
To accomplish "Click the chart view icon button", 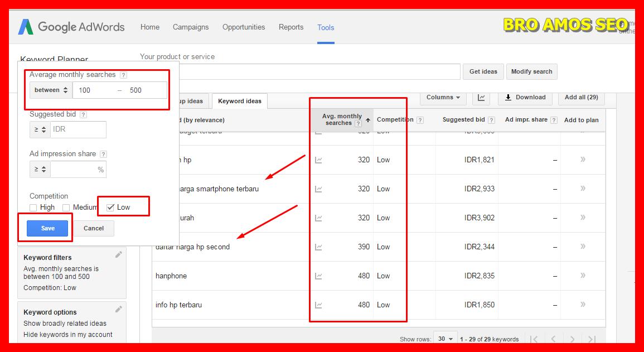I will tap(481, 98).
